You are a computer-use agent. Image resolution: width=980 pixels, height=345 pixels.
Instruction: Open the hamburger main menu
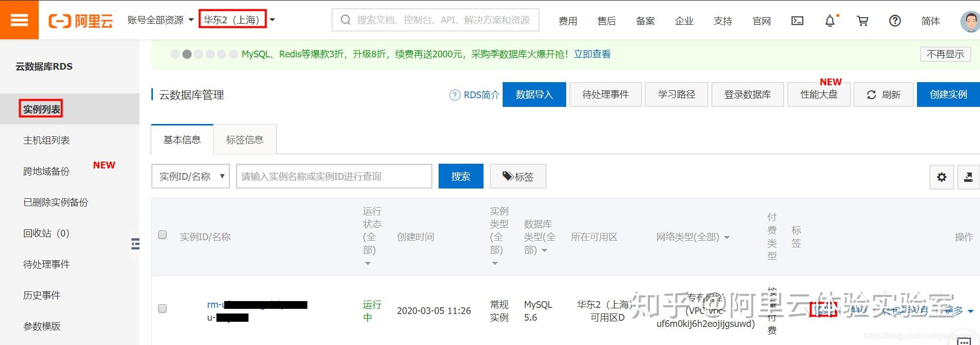point(19,20)
